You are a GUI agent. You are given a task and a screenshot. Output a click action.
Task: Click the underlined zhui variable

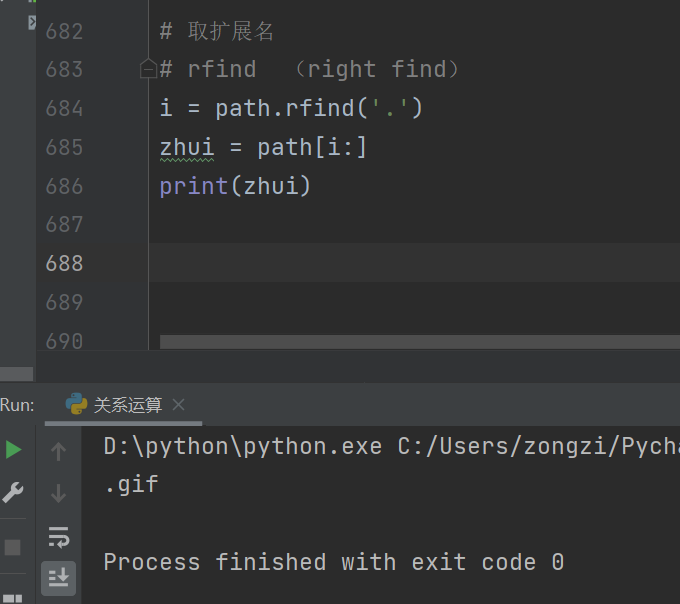(186, 147)
